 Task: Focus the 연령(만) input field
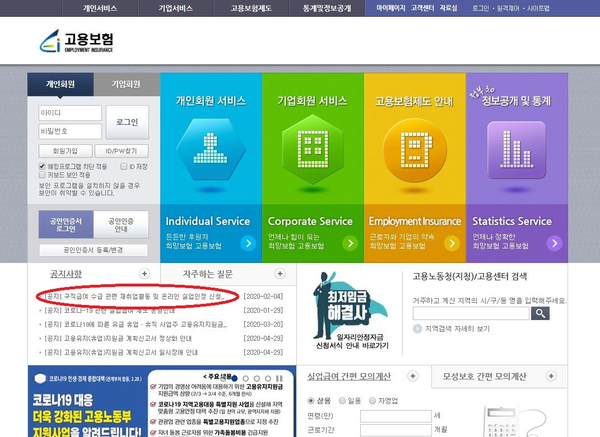click(x=396, y=416)
